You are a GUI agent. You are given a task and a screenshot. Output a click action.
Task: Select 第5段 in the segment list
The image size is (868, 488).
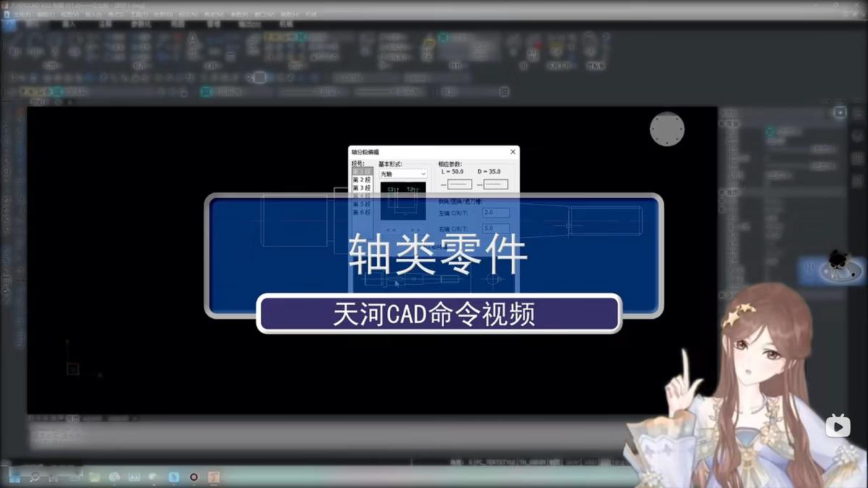click(362, 205)
